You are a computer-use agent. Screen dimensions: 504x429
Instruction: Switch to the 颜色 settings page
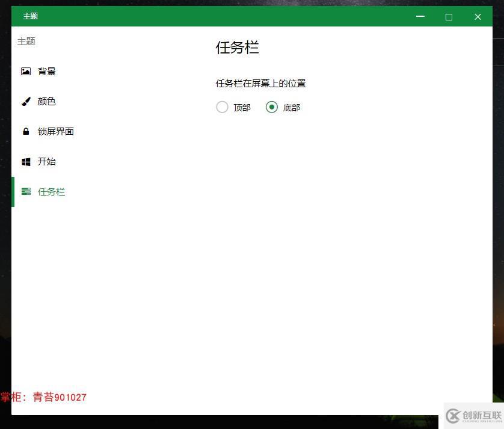[46, 101]
